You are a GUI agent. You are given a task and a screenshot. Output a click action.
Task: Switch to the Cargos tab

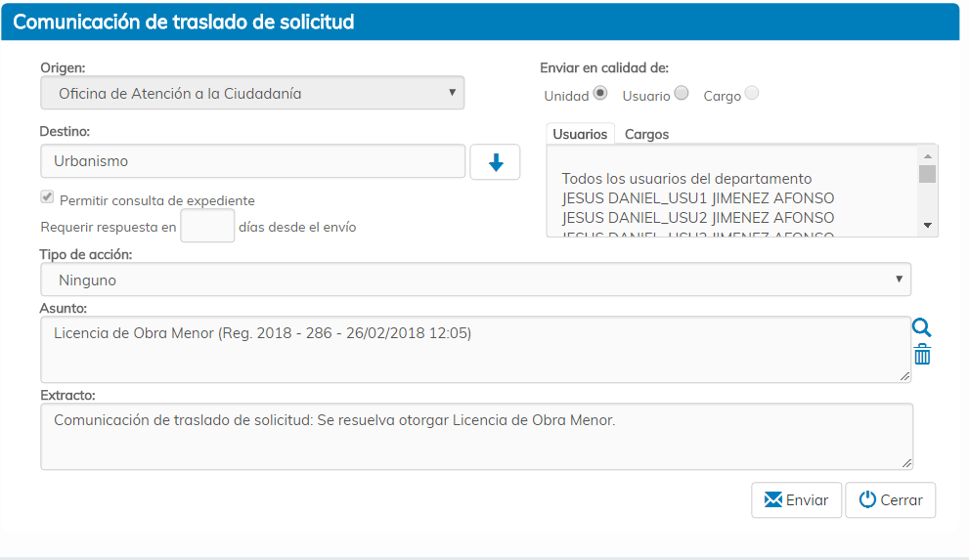pos(646,134)
